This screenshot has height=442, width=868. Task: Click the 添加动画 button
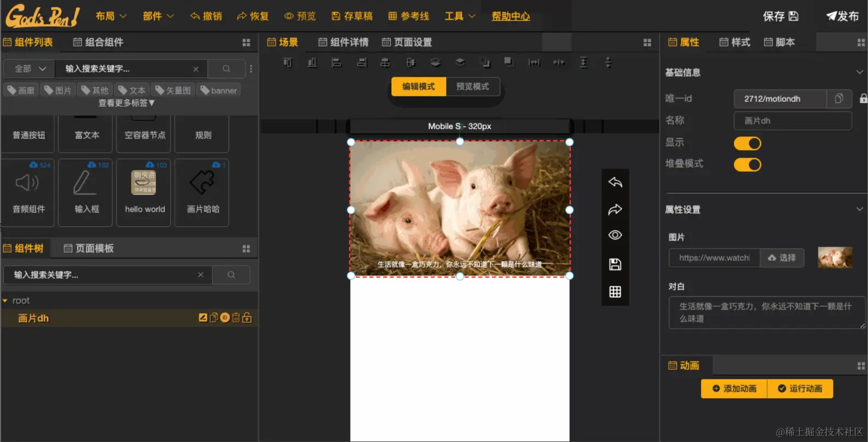click(734, 388)
